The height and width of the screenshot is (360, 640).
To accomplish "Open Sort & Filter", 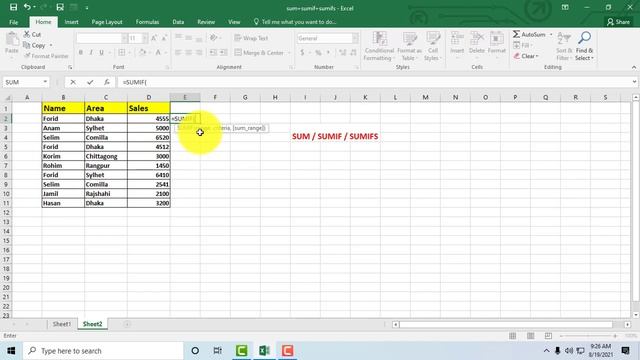I will pyautogui.click(x=564, y=46).
